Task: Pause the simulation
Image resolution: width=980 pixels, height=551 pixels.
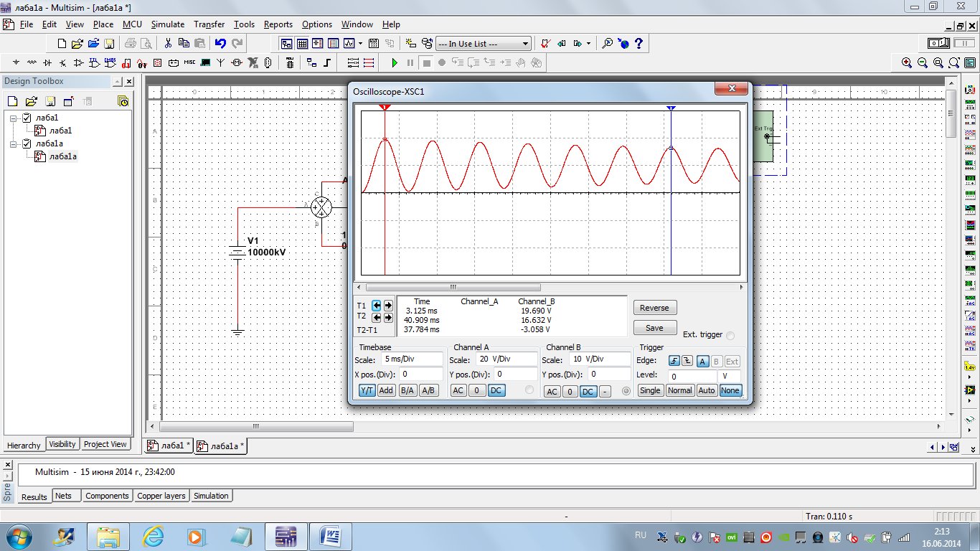Action: pyautogui.click(x=410, y=63)
